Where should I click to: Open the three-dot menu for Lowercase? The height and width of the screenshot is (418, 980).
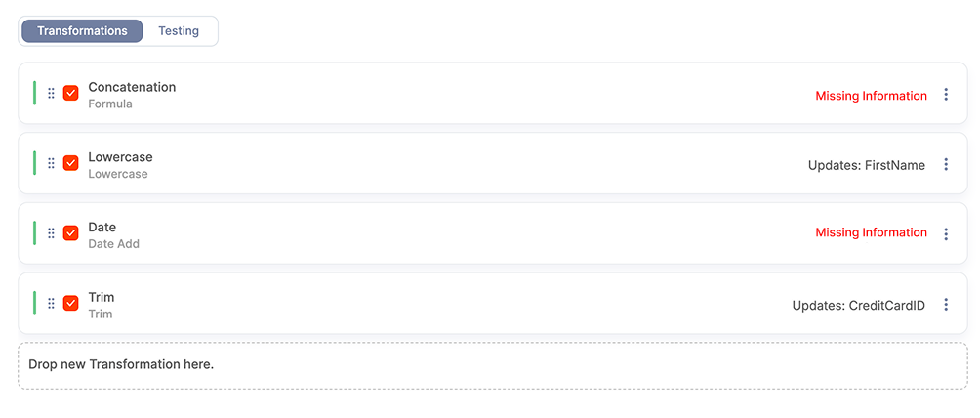(946, 165)
